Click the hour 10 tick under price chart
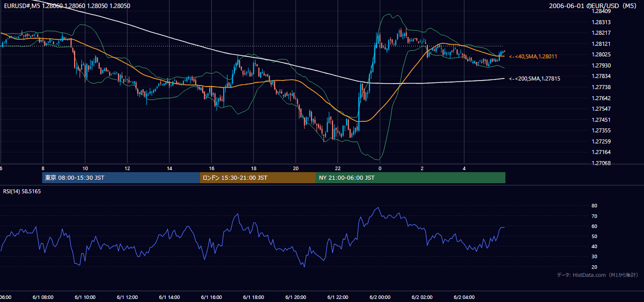The image size is (644, 302). (85, 168)
